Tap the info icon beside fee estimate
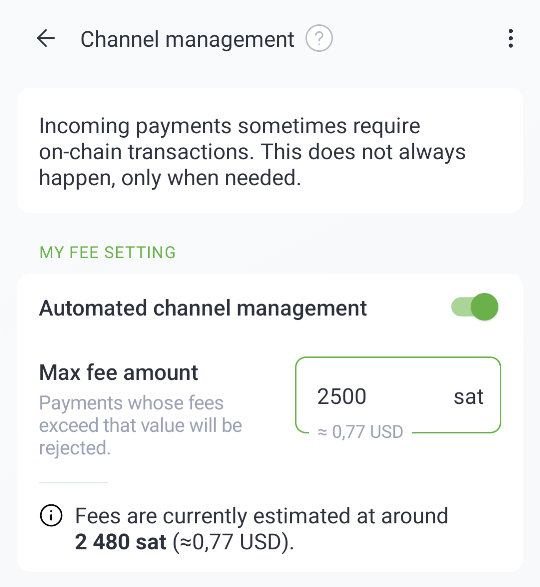Viewport: 540px width, 587px height. [51, 515]
